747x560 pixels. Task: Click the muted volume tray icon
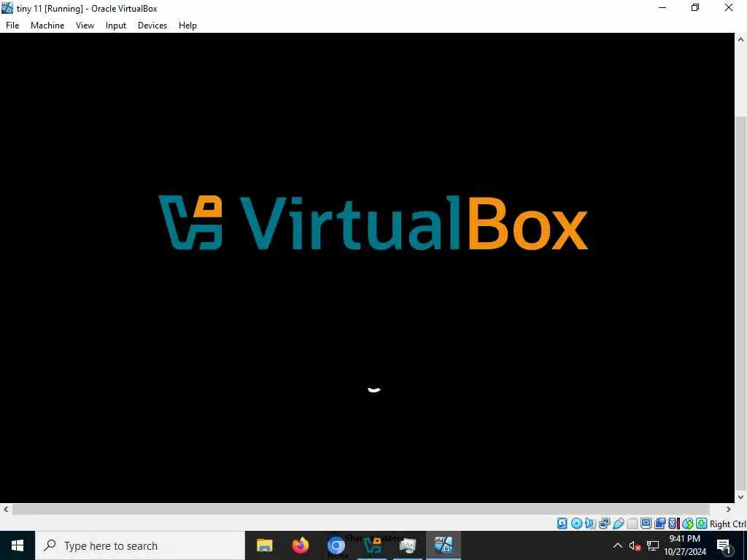(635, 545)
